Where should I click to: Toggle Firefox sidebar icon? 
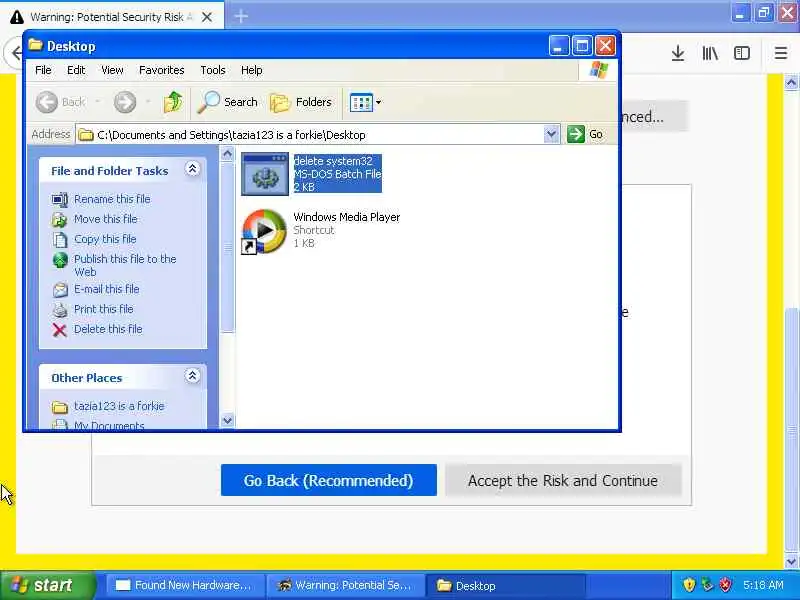741,53
